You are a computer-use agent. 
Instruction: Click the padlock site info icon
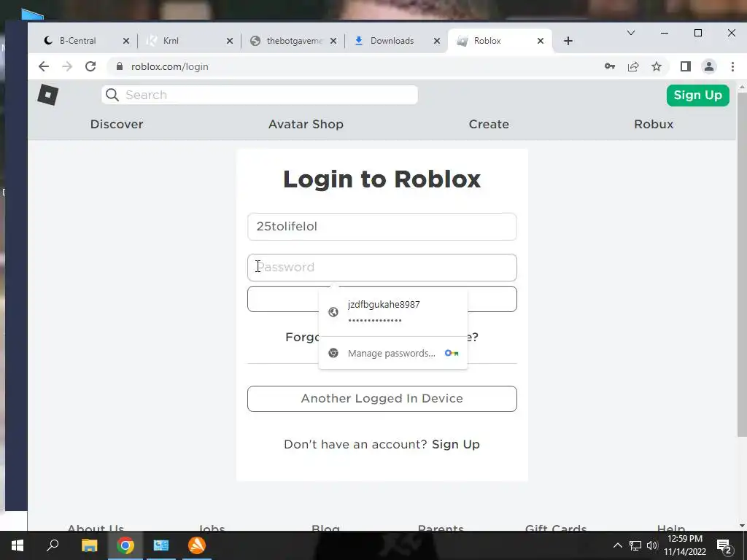click(120, 66)
